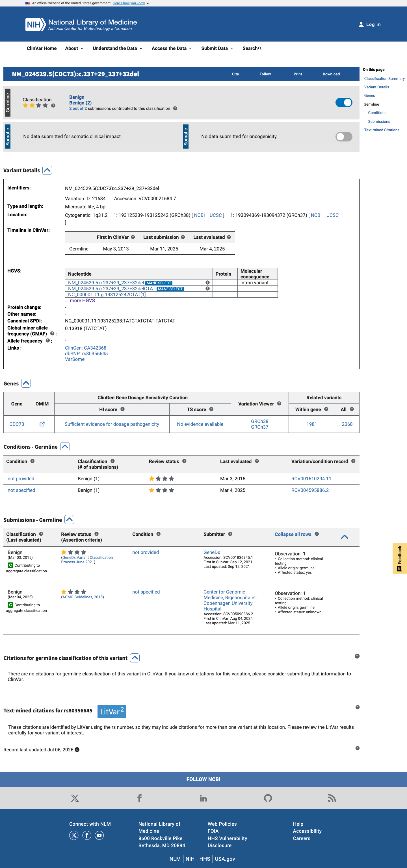Open the LinkedIn icon under Follow NCBI
This screenshot has width=407, height=868.
(x=203, y=798)
